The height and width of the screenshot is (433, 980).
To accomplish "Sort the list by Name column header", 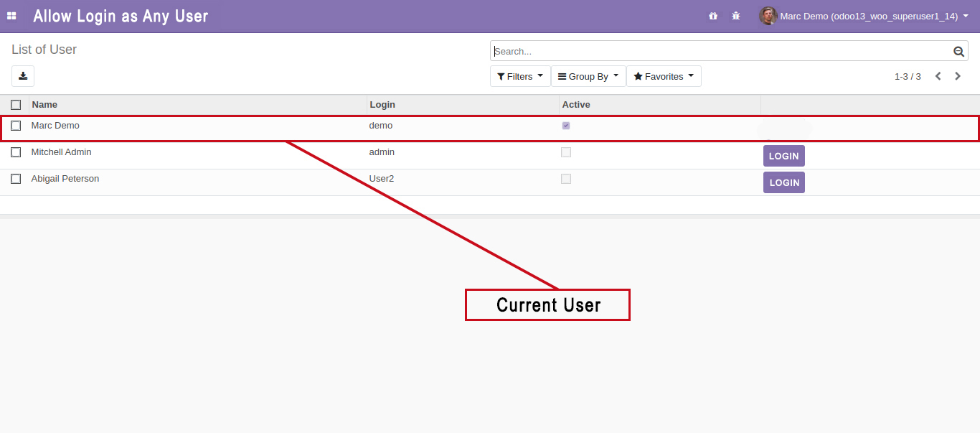I will (44, 105).
